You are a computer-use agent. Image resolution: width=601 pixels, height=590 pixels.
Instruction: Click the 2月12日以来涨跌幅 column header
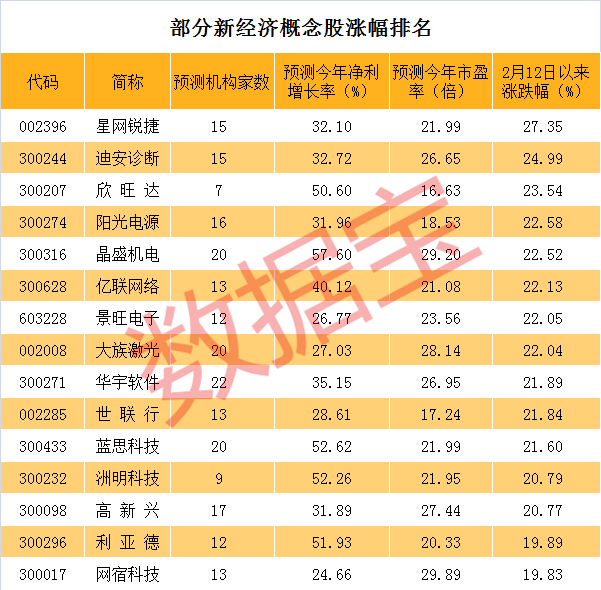(x=546, y=82)
